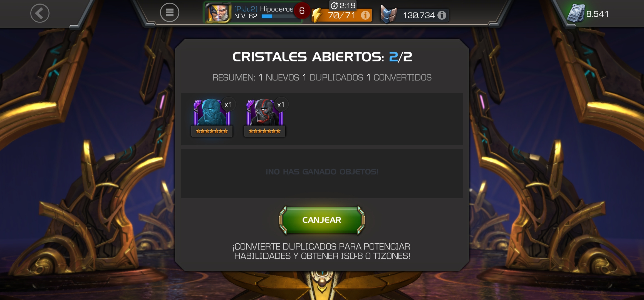Select the black and red masked champion
Image resolution: width=644 pixels, height=300 pixels.
tap(264, 112)
